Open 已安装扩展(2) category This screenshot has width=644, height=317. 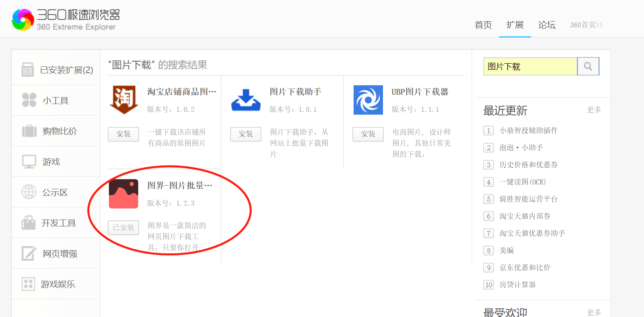click(66, 70)
